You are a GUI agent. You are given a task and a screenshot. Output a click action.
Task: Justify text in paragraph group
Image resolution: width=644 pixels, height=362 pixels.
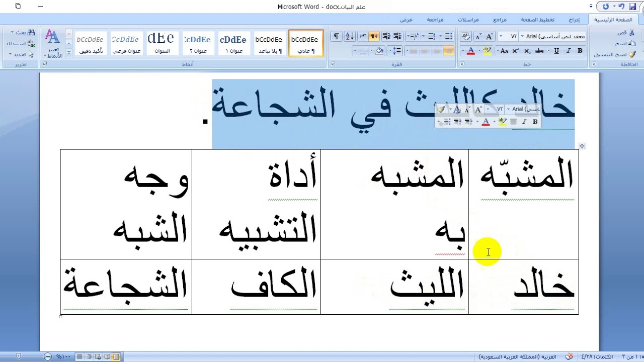click(x=414, y=51)
